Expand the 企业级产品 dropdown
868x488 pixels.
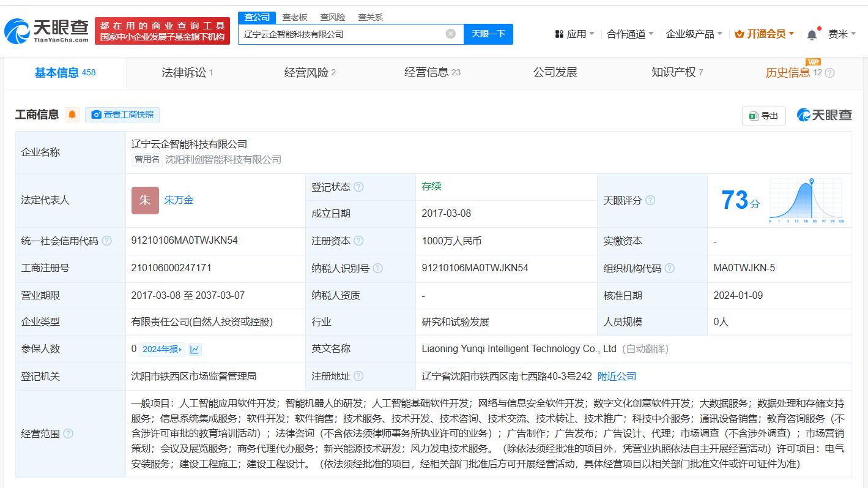point(694,34)
